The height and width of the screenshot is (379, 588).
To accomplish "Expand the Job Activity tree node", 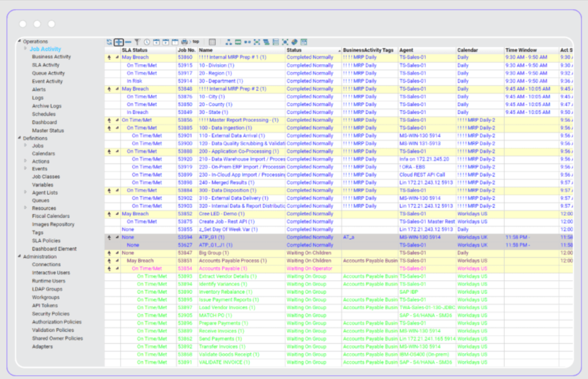I will pyautogui.click(x=24, y=48).
